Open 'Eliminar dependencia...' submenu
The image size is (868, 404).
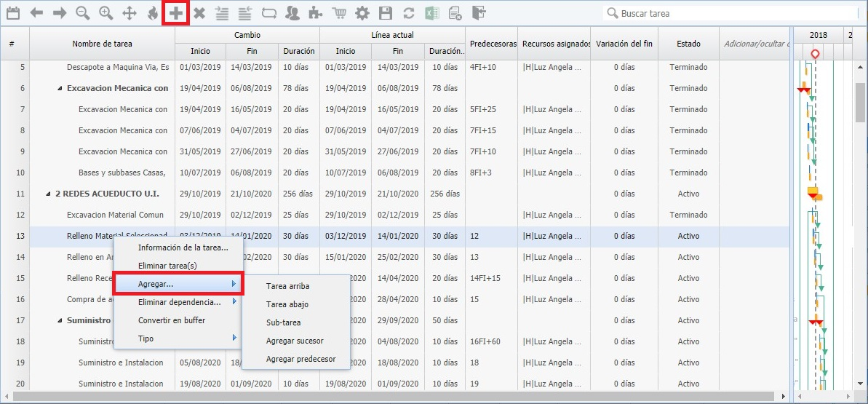coord(179,302)
